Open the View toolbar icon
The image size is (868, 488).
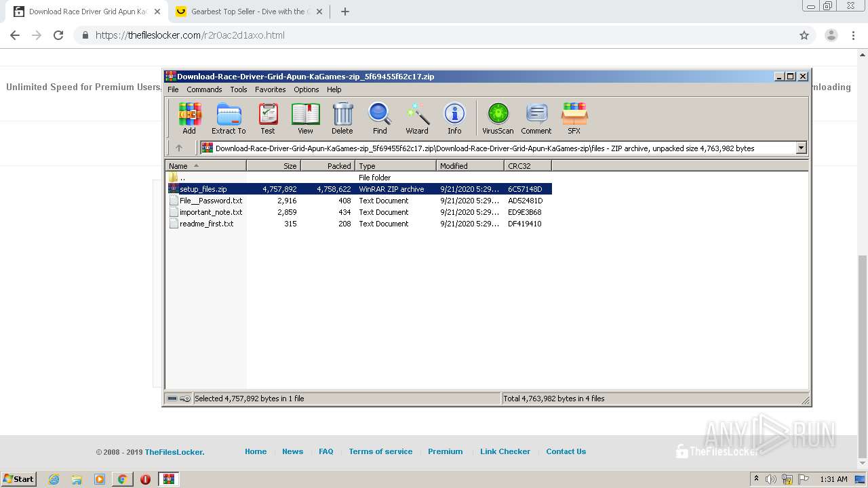(306, 119)
